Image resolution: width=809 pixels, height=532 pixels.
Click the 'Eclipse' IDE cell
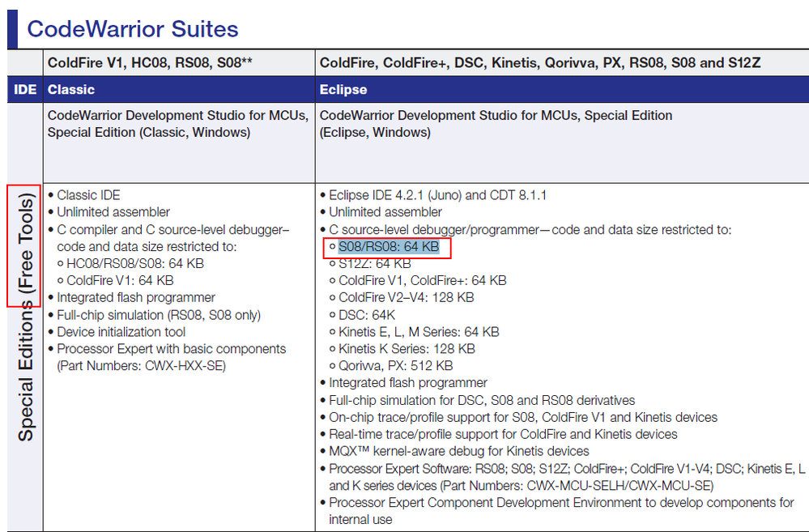coord(343,89)
